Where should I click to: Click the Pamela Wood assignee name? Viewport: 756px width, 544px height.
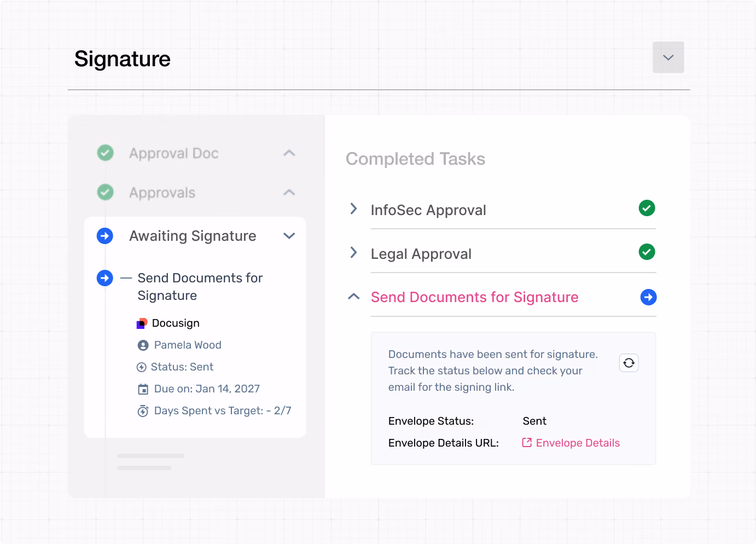point(188,345)
